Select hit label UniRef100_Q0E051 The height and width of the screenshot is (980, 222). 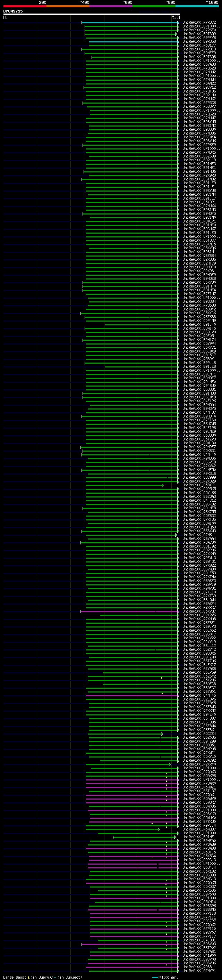tap(199, 336)
